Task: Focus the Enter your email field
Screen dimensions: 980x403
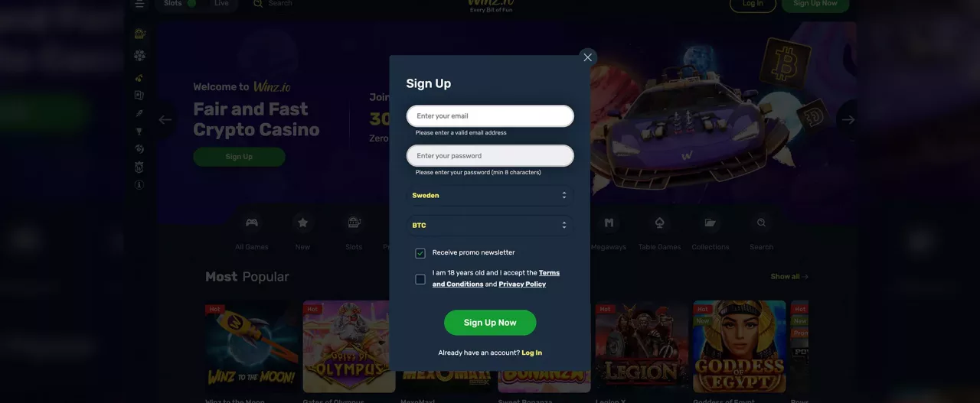Action: 490,116
